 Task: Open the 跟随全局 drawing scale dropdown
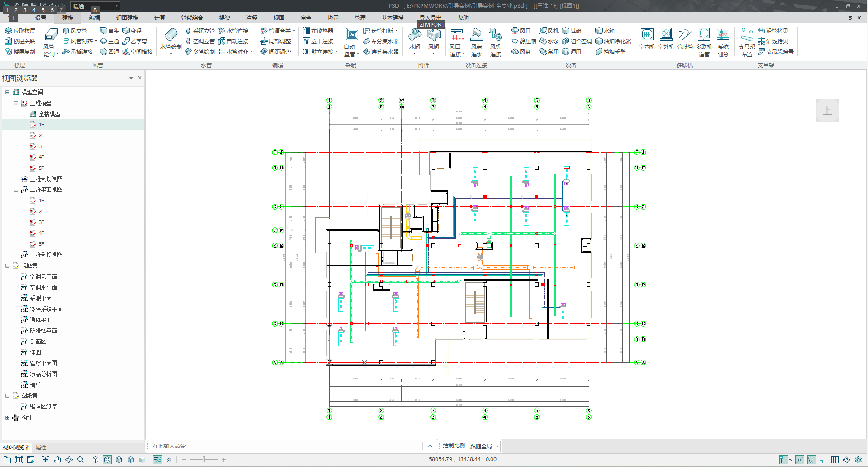485,446
